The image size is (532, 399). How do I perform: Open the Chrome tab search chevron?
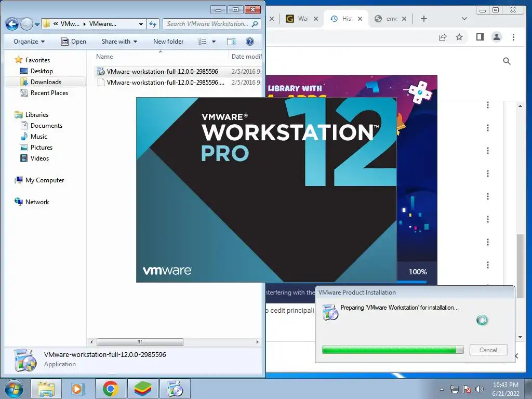pos(464,19)
